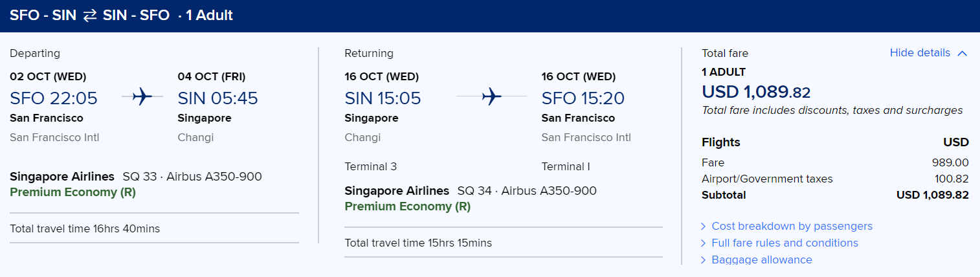980x277 pixels.
Task: Click chevron beside Baggage allowance
Action: (x=704, y=260)
